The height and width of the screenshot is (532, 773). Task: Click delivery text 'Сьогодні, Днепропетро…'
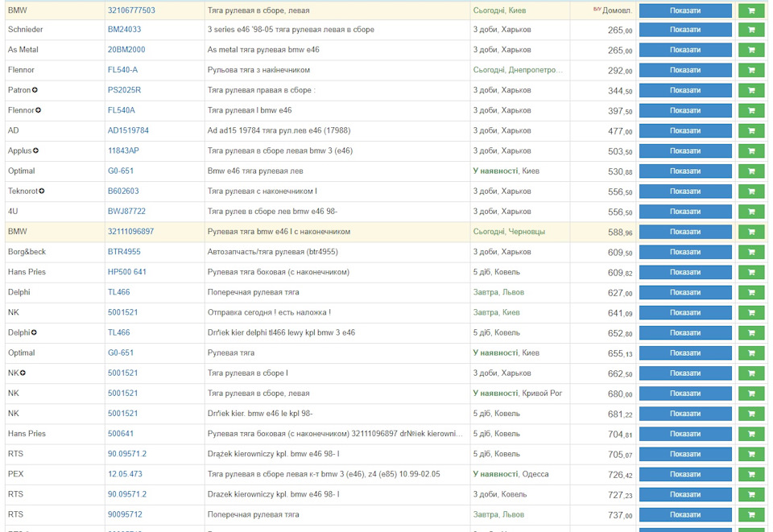pyautogui.click(x=518, y=70)
